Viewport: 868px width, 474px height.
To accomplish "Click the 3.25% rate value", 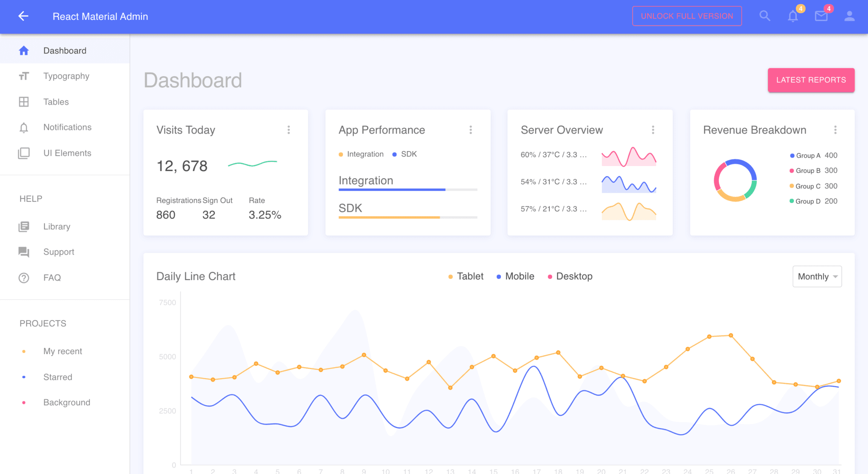I will click(x=265, y=215).
